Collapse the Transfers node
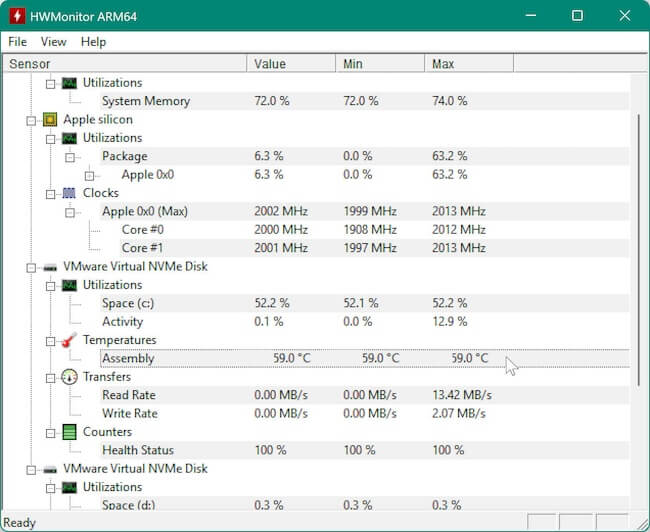This screenshot has width=650, height=532. tap(51, 378)
